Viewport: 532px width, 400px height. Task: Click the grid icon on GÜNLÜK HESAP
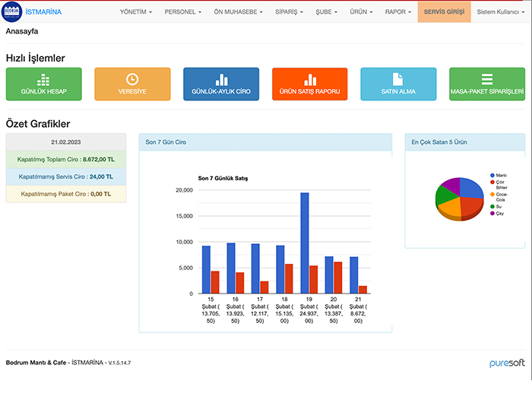(43, 80)
